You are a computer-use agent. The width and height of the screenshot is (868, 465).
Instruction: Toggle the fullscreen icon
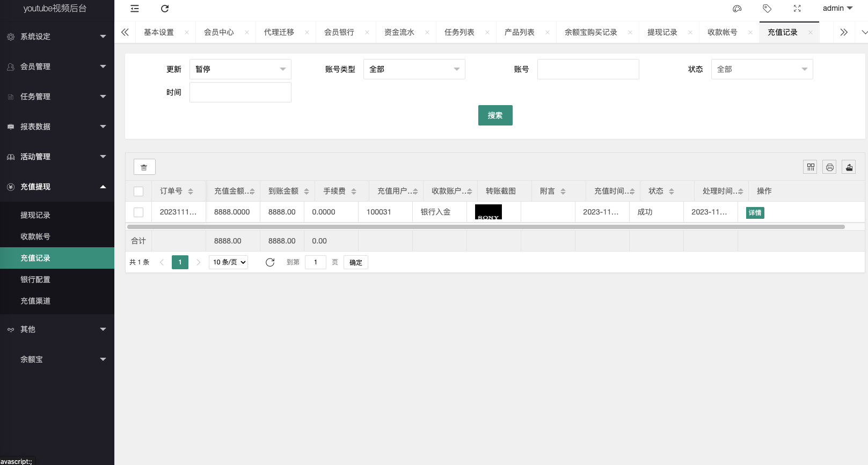(797, 9)
